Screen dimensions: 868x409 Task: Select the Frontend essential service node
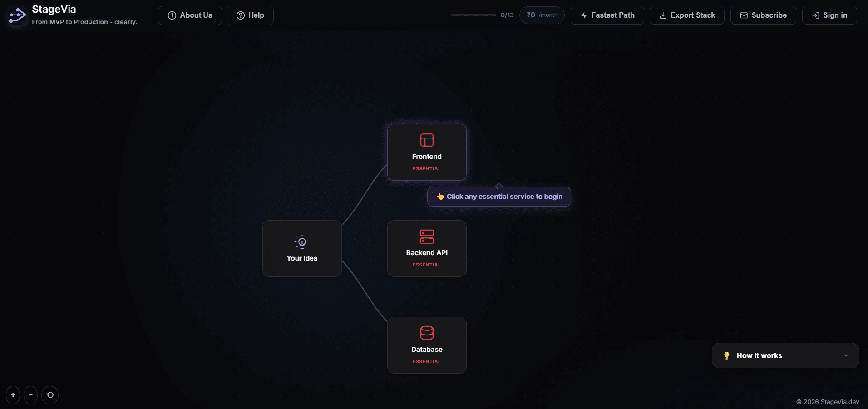tap(426, 152)
